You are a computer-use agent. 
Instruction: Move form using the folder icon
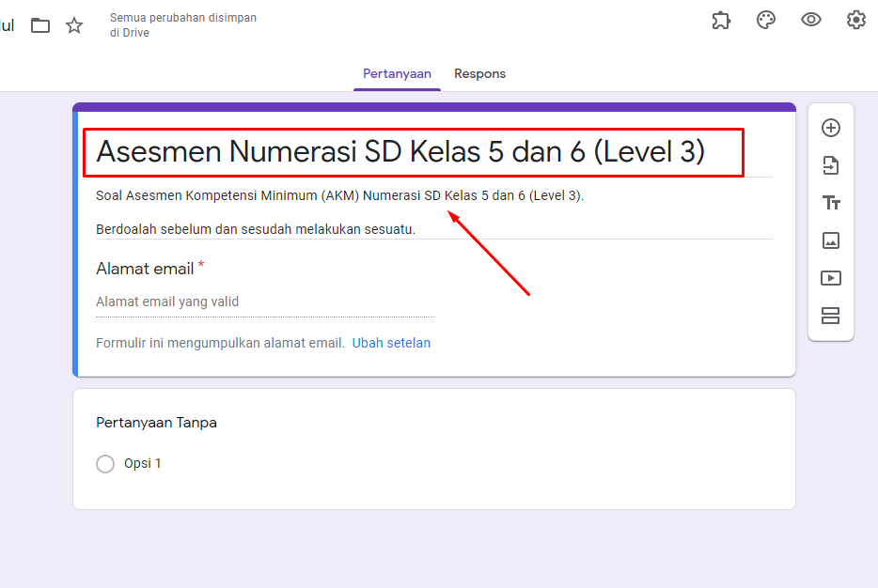39,25
